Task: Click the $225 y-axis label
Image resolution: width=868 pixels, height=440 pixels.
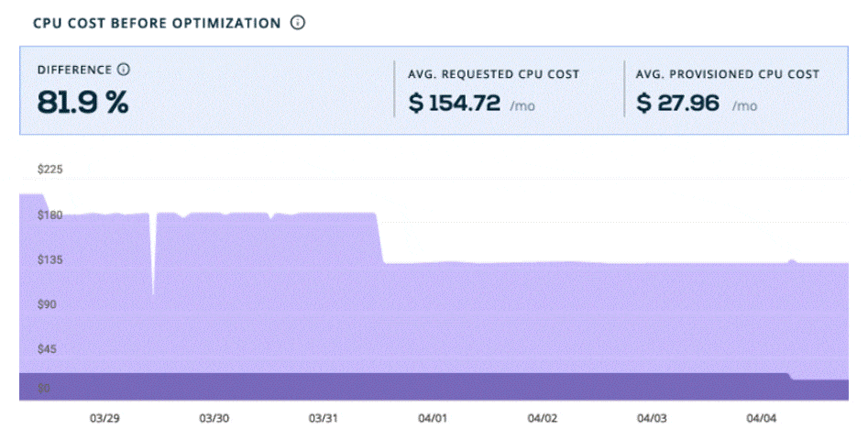Action: 49,170
